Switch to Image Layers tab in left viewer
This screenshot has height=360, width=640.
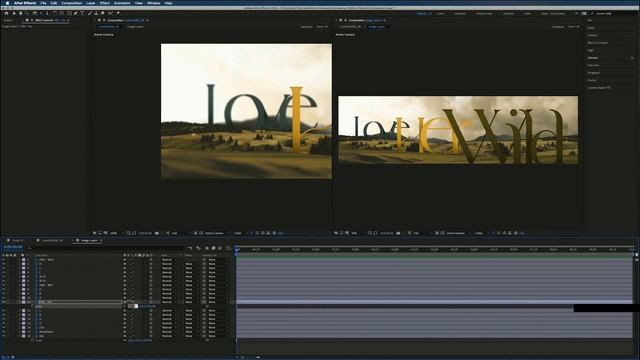pyautogui.click(x=135, y=27)
